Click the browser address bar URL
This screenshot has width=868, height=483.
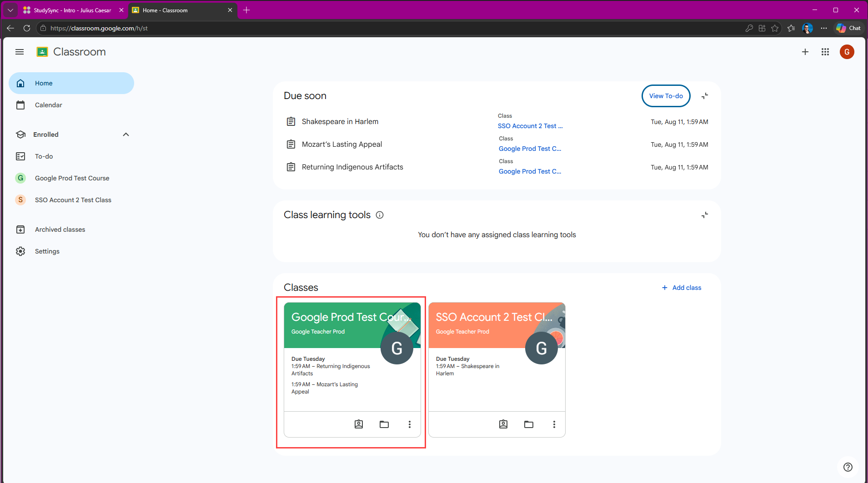click(x=99, y=28)
